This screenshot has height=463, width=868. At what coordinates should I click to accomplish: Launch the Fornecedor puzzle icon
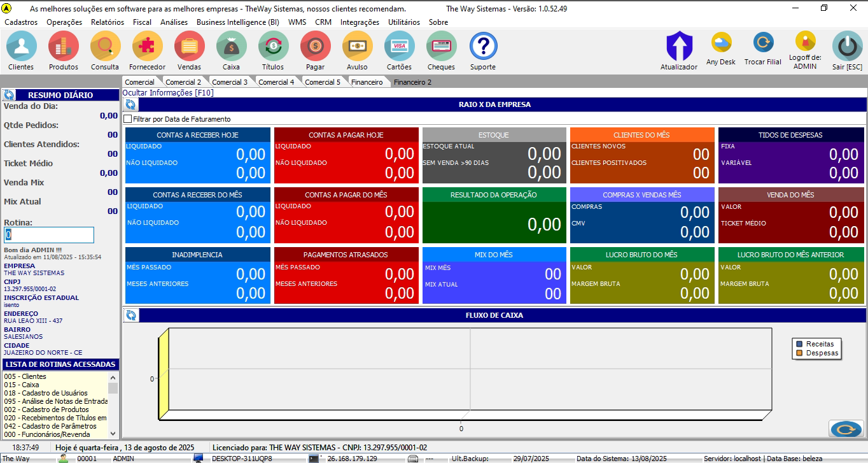click(147, 47)
